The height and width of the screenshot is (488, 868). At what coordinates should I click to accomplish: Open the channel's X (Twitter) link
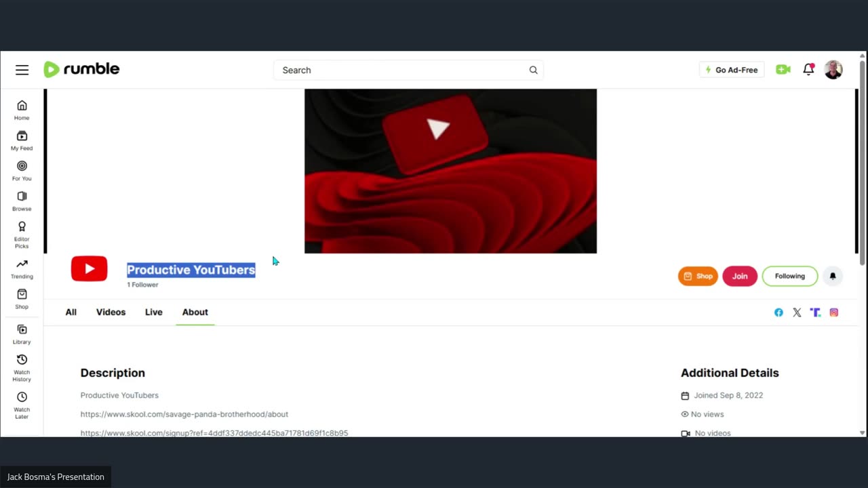797,312
